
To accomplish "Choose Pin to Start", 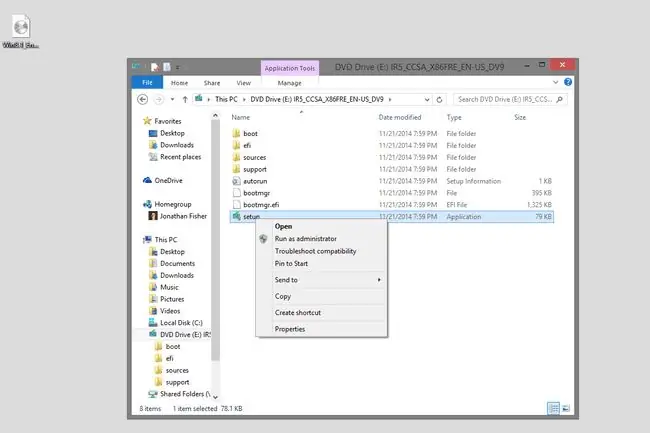I will (x=322, y=264).
